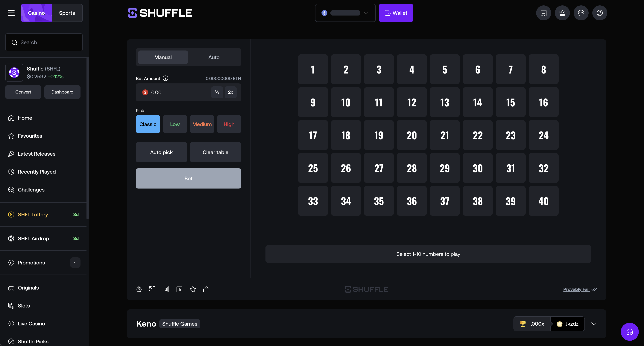Click the Convert button
644x346 pixels.
(x=23, y=92)
